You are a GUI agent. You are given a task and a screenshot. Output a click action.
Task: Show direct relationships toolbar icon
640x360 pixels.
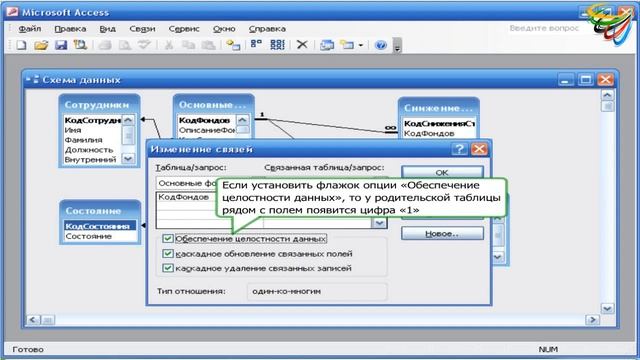256,44
